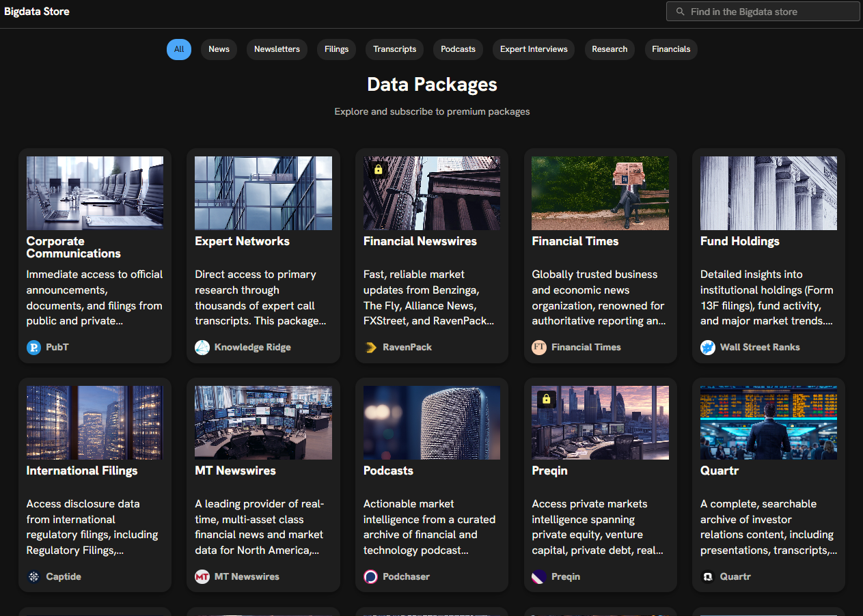Click the Captide provider logo icon
Viewport: 863px width, 616px height.
pyautogui.click(x=34, y=577)
